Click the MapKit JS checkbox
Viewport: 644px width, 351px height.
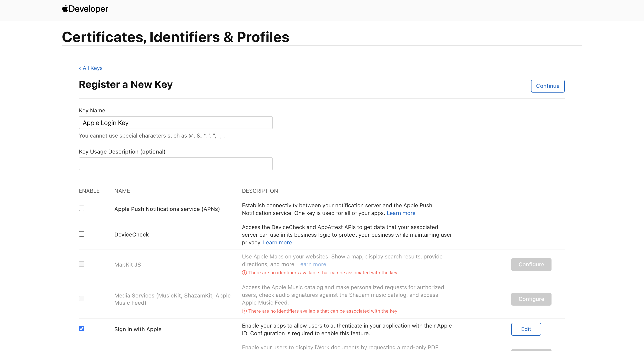[81, 264]
